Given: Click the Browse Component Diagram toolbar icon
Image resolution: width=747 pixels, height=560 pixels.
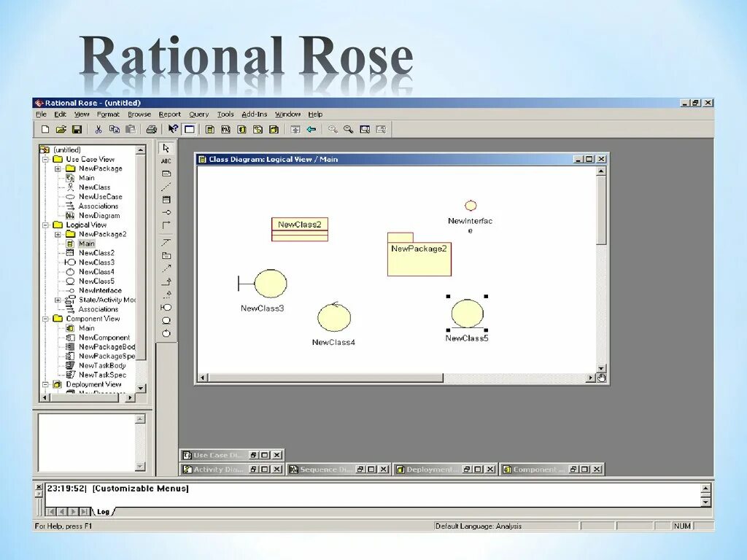Looking at the screenshot, I should (242, 129).
